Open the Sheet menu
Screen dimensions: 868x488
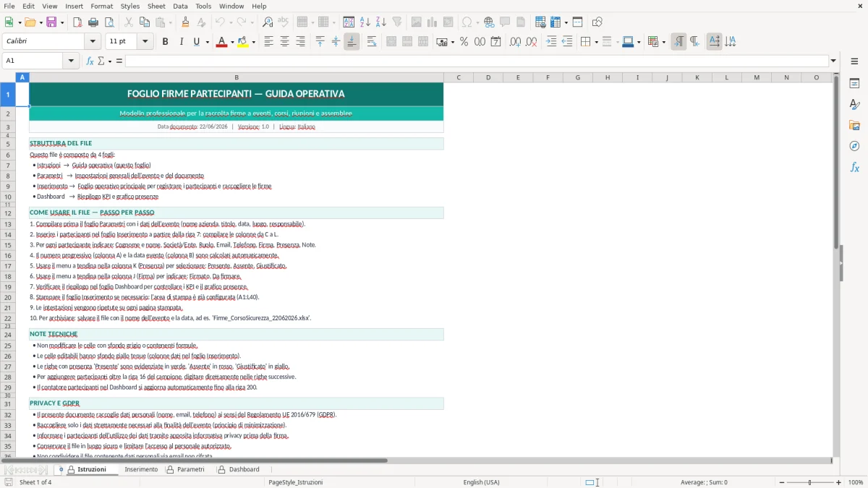156,6
